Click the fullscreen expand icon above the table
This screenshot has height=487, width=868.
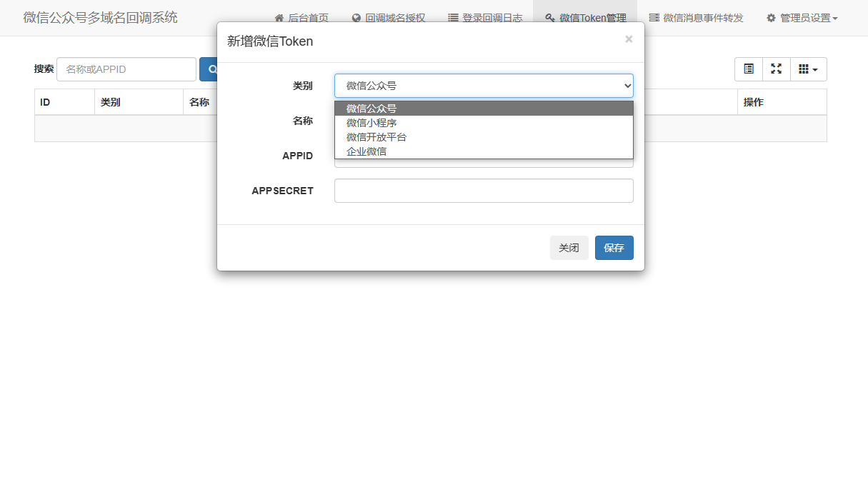coord(777,69)
